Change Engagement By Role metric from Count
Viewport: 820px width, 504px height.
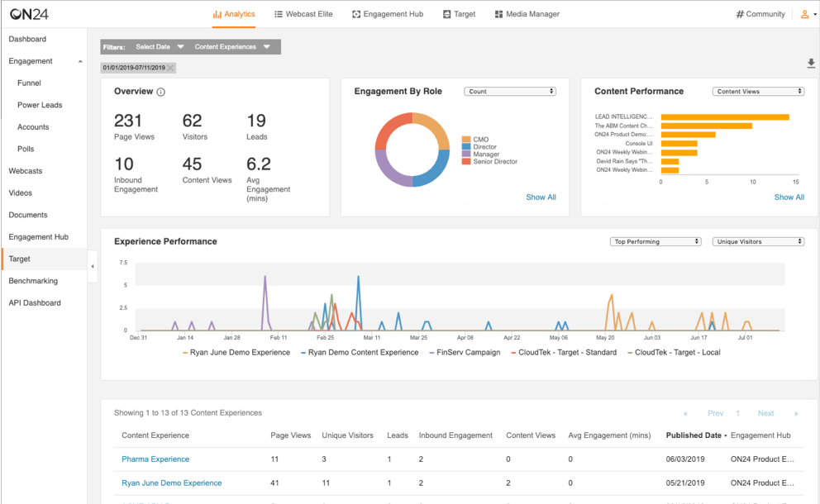click(510, 91)
